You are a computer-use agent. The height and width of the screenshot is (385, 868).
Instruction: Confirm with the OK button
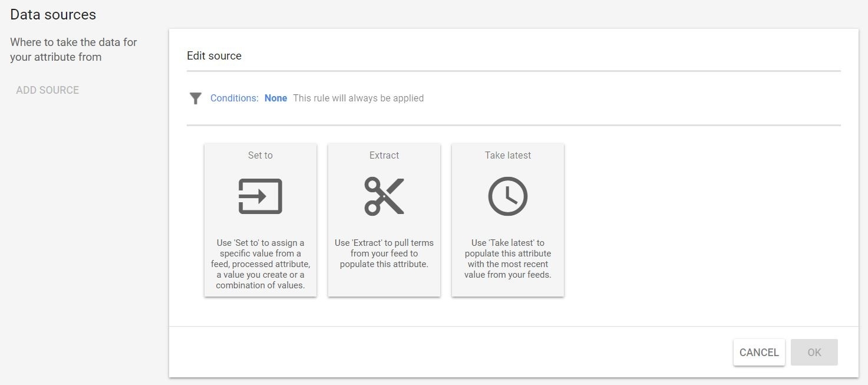coord(814,353)
